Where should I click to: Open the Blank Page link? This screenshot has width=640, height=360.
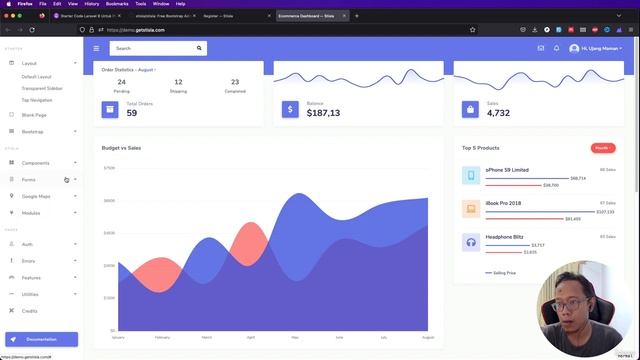34,115
